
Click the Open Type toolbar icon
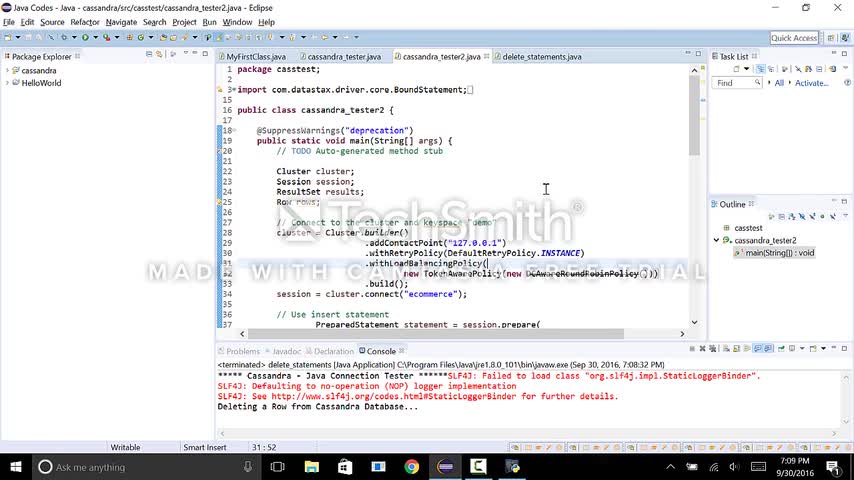[x=163, y=37]
